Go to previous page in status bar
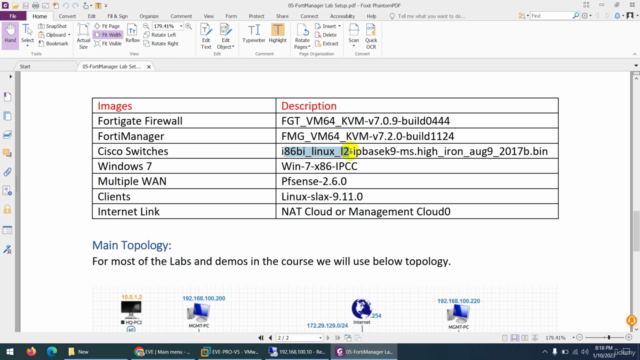The image size is (640, 360). [x=270, y=338]
